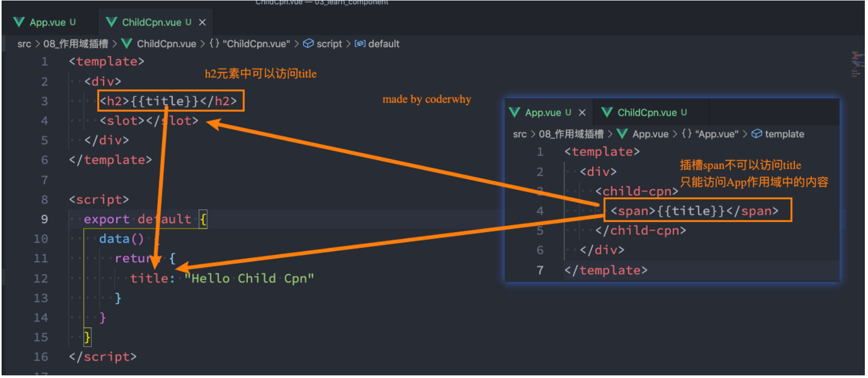
Task: Close the App.vue tab in the right inset editor
Action: [x=582, y=113]
